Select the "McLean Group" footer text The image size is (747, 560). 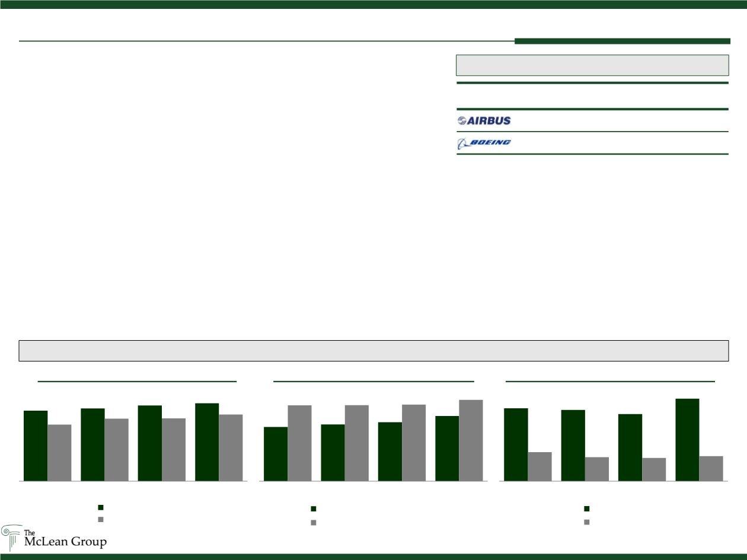coord(65,542)
